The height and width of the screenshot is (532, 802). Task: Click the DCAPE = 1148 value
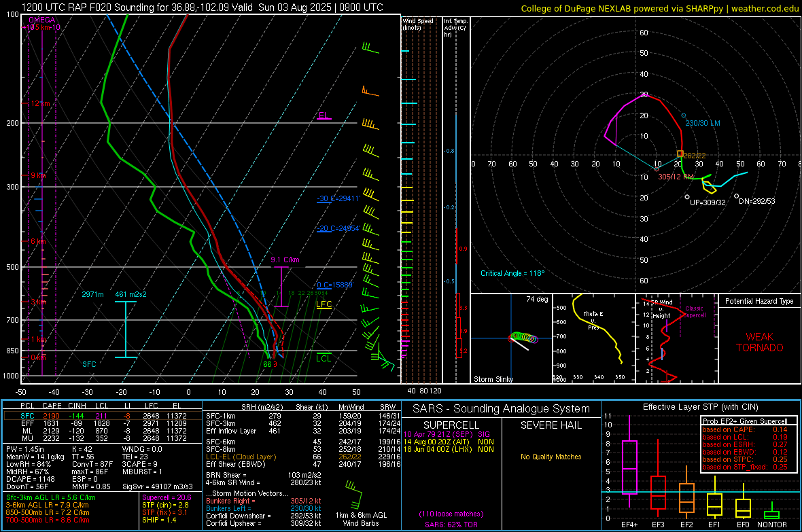(29, 479)
